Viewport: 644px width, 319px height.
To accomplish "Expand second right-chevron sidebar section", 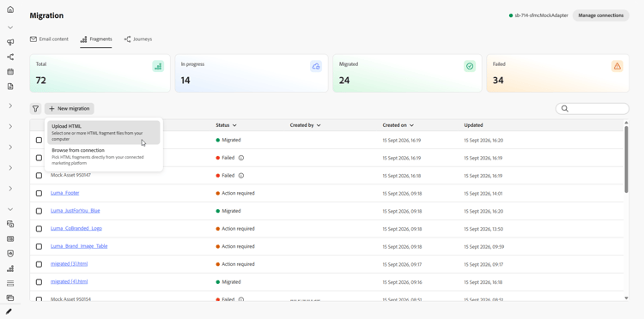I will point(10,127).
